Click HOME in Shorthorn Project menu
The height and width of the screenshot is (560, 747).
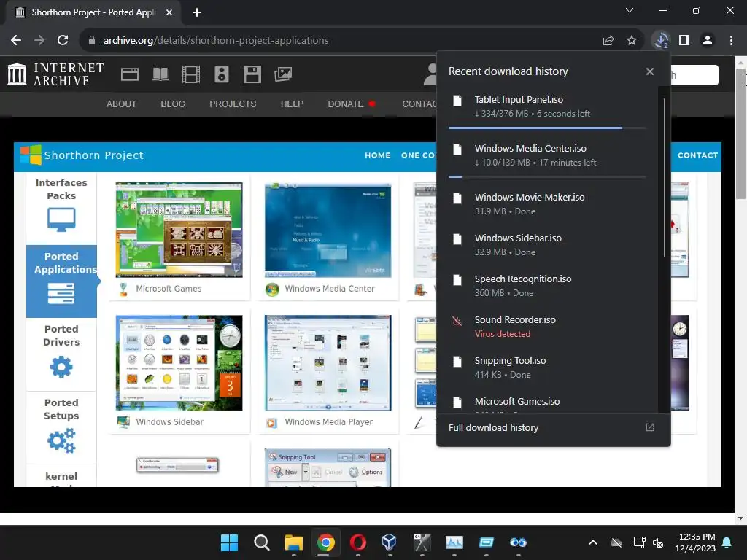click(378, 155)
